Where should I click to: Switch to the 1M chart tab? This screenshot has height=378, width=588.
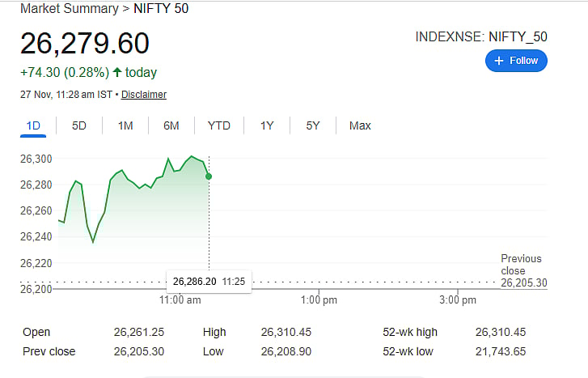click(125, 125)
